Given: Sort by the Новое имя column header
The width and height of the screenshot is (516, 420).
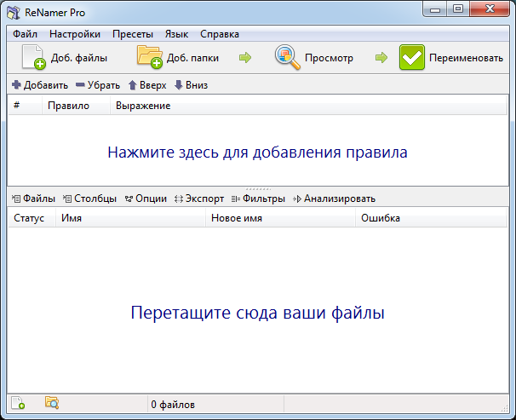Looking at the screenshot, I should pos(280,218).
